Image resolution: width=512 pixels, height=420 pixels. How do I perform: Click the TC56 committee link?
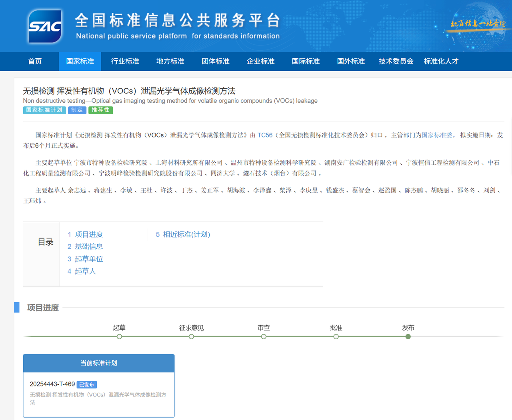pyautogui.click(x=265, y=135)
